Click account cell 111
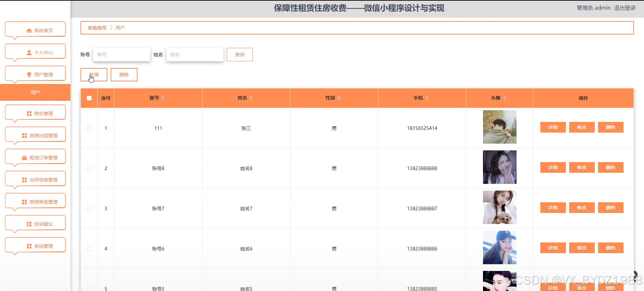 [x=158, y=128]
